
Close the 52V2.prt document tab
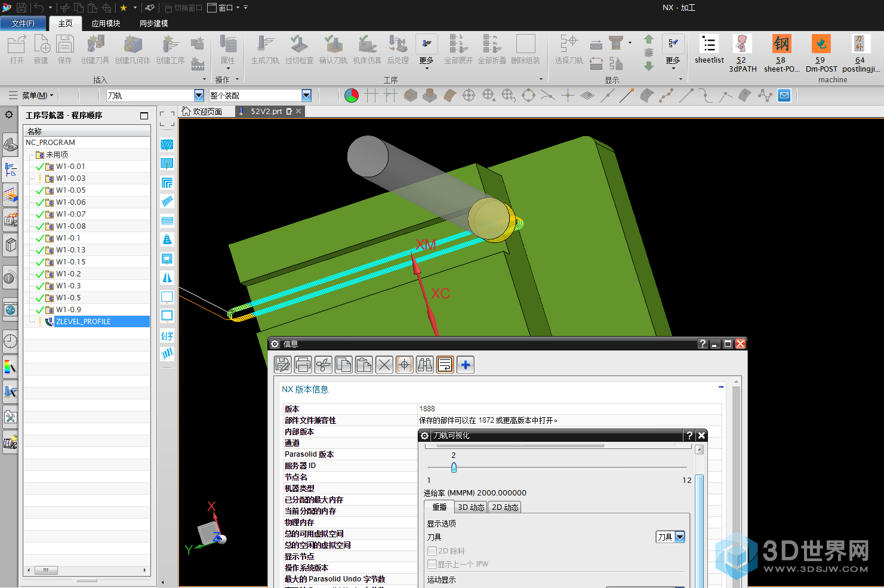click(x=299, y=111)
